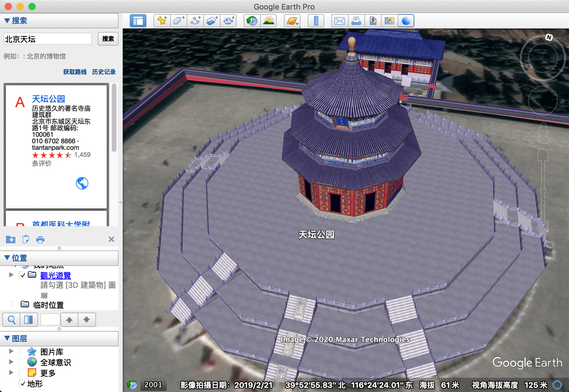Screen dimensions: 569x392
Task: Select the Add Path tool
Action: point(195,21)
